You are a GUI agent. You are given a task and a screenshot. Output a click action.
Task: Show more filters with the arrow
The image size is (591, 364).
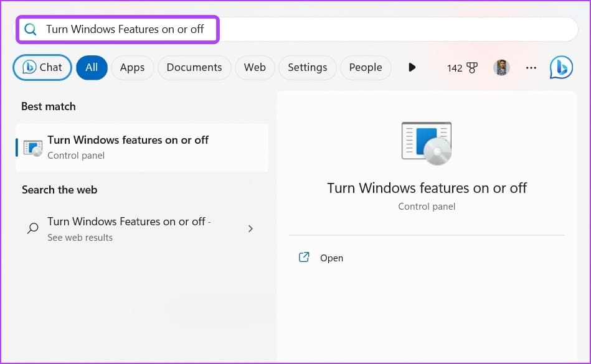click(412, 67)
